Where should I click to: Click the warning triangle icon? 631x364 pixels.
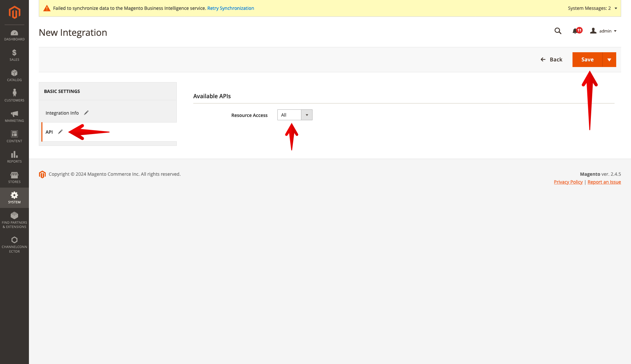(x=47, y=8)
